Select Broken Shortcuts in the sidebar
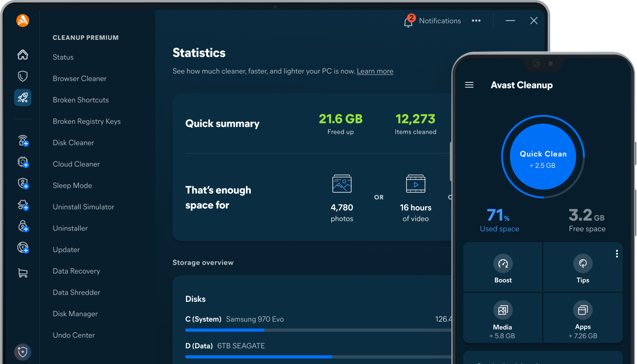637x364 pixels. [81, 100]
